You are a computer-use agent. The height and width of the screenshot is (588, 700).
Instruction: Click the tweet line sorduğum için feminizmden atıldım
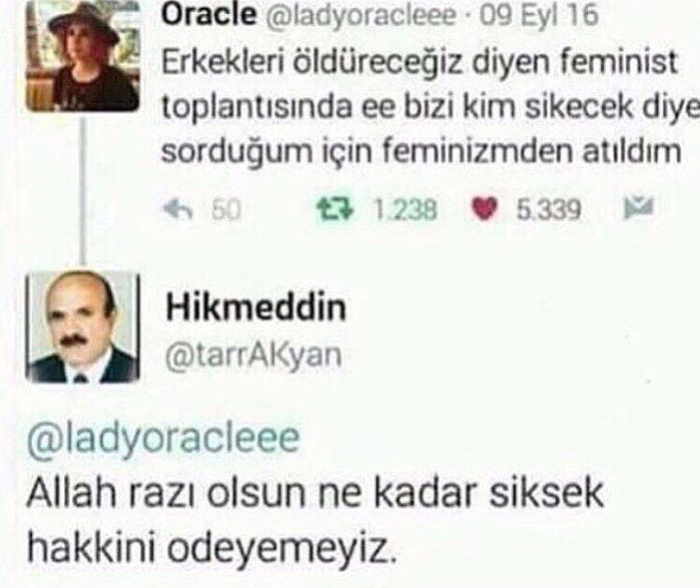[421, 151]
